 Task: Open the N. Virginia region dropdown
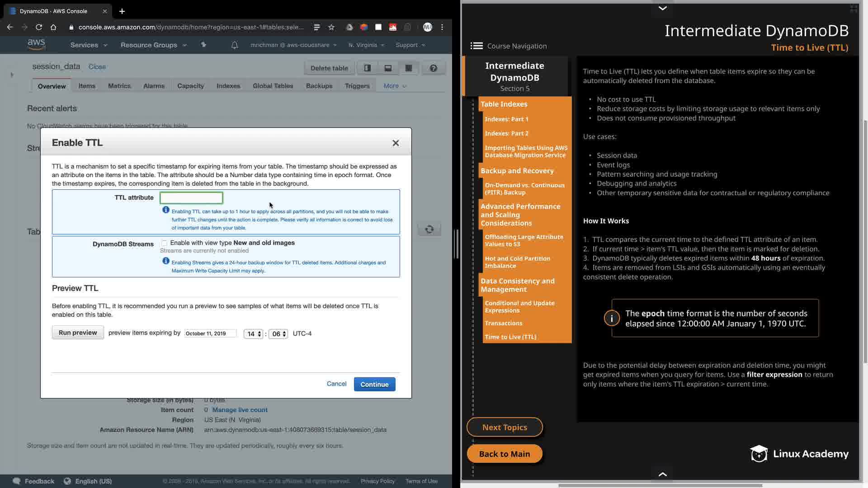366,45
